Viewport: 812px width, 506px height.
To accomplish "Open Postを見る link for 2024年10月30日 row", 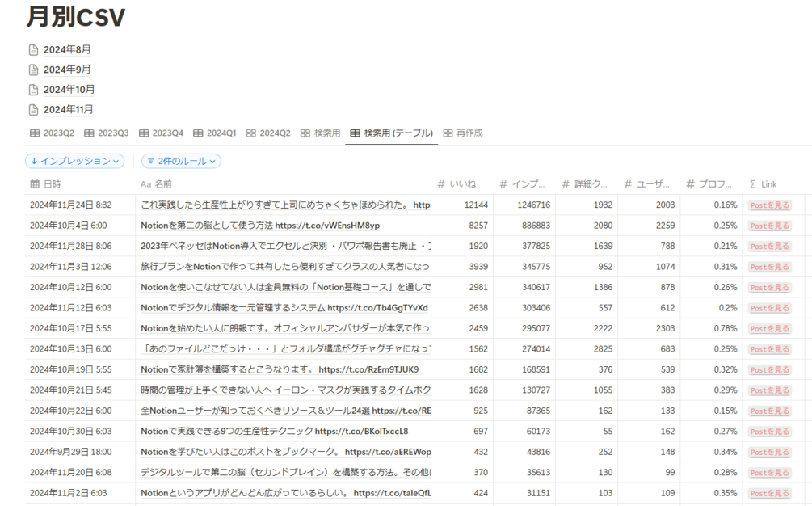I will pos(770,432).
